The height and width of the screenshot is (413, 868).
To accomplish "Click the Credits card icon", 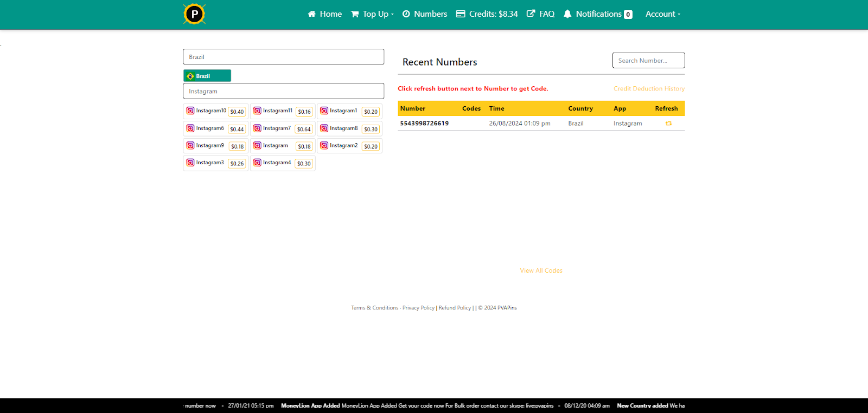I will point(461,14).
